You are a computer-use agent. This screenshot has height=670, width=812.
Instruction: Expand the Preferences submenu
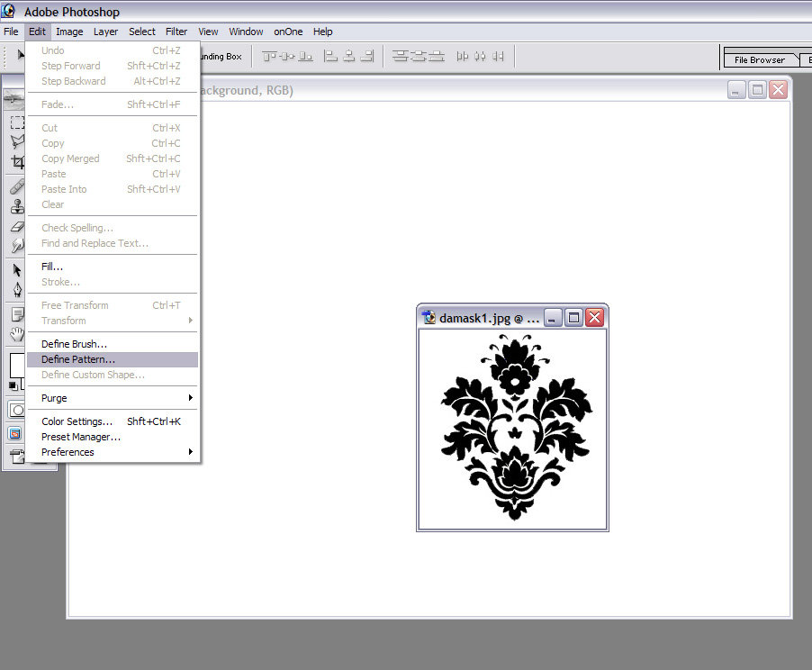pyautogui.click(x=113, y=452)
